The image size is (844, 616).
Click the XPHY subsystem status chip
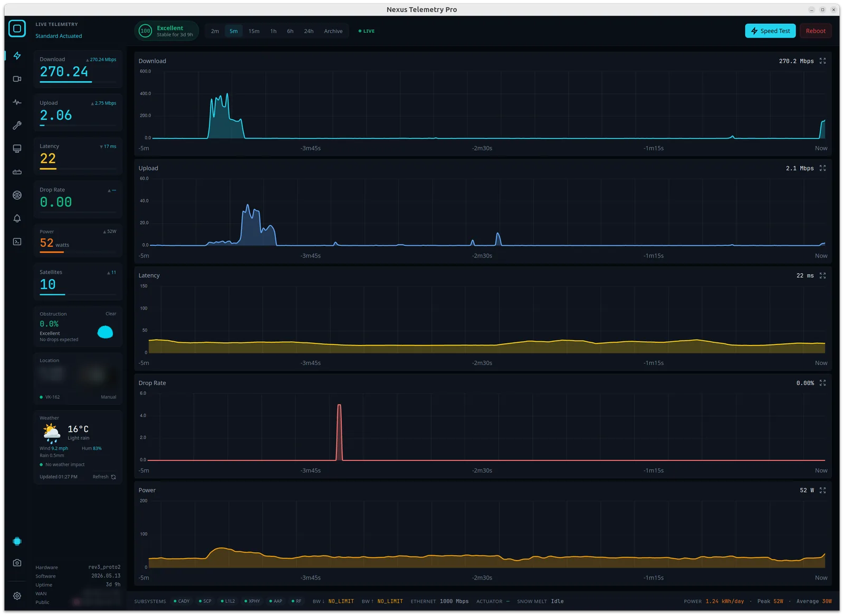252,601
